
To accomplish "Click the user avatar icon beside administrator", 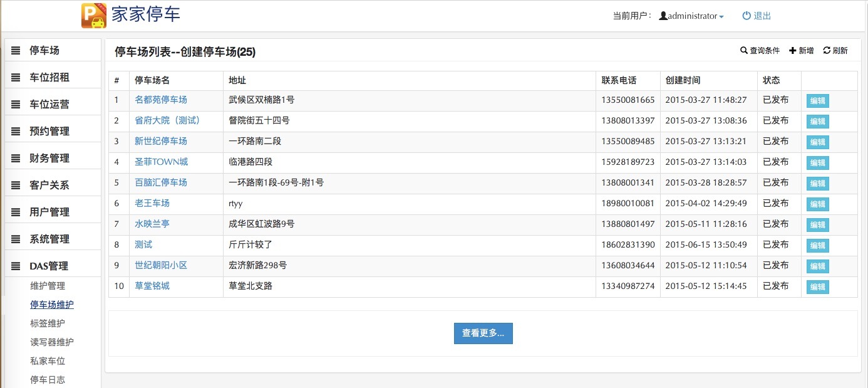I will (x=663, y=16).
